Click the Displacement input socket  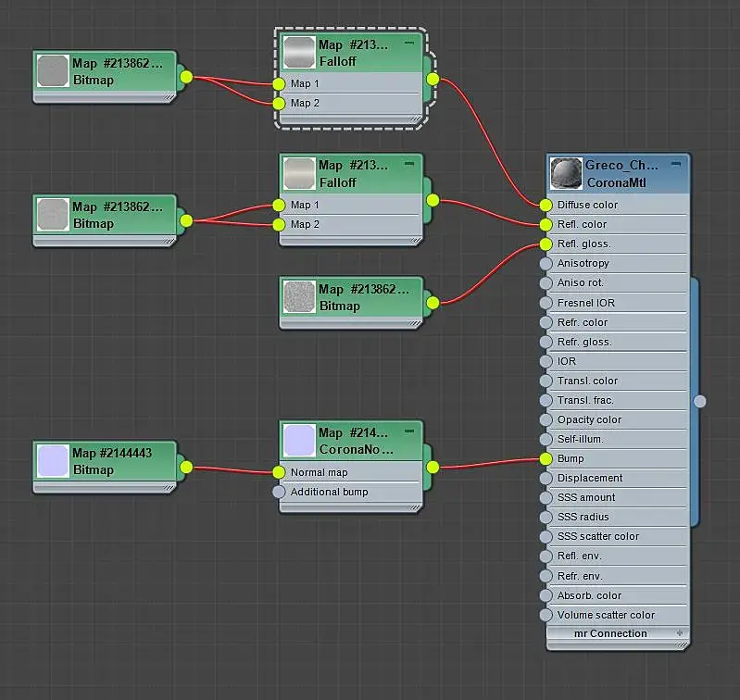point(546,479)
